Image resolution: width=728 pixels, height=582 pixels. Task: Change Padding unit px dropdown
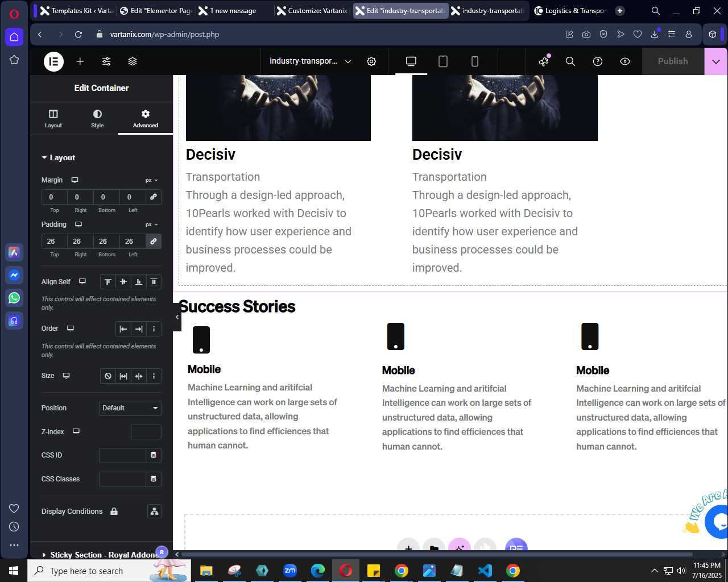point(151,225)
